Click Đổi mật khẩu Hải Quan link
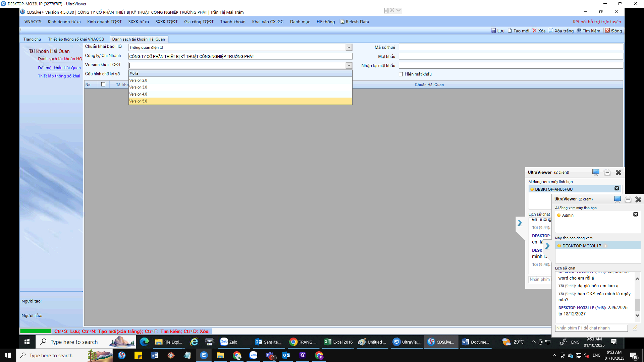This screenshot has width=644, height=362. 59,68
